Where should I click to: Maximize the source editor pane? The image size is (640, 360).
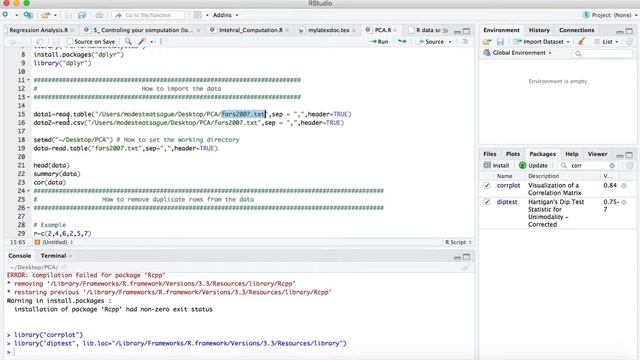(467, 31)
